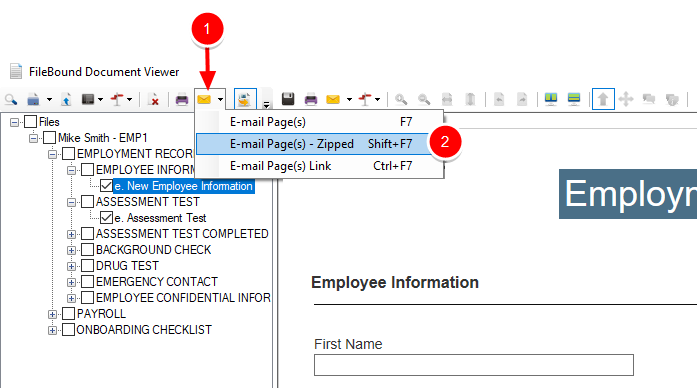This screenshot has width=697, height=388.
Task: Click the delete page icon with red X
Action: 153,100
